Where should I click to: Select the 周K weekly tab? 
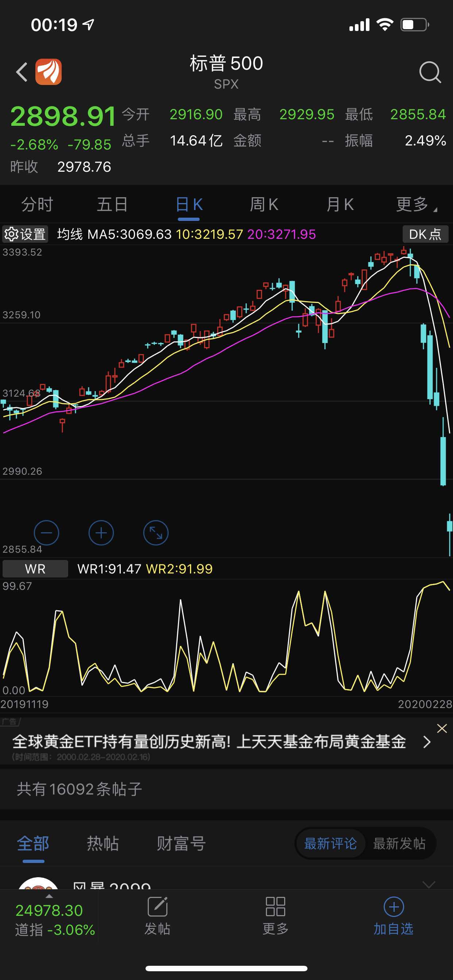point(264,204)
